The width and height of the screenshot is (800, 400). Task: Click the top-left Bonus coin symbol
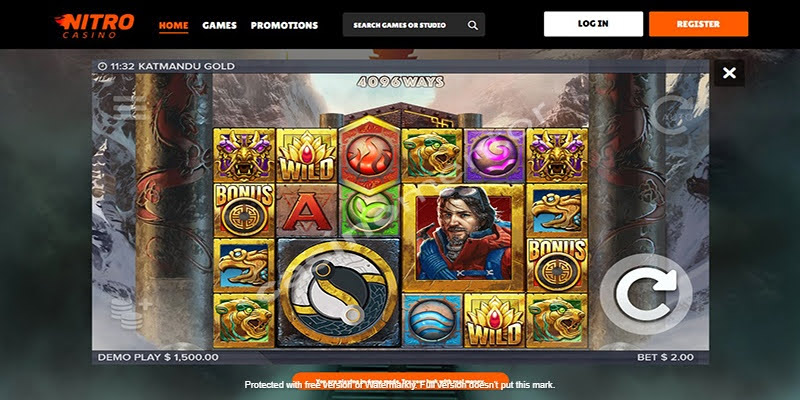244,211
